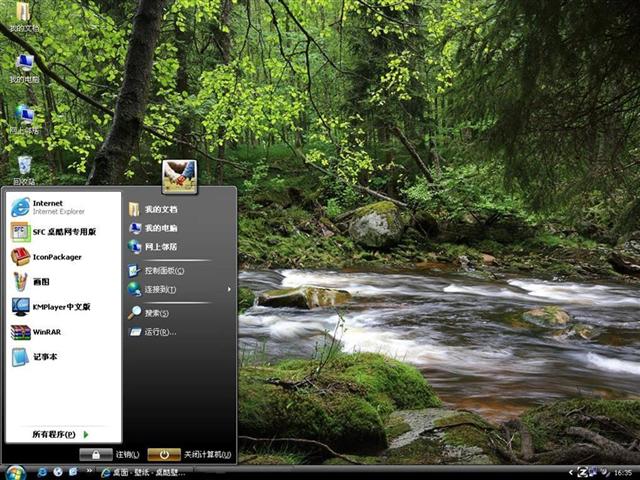Click the Z tray icon
This screenshot has width=640, height=480.
[x=582, y=472]
